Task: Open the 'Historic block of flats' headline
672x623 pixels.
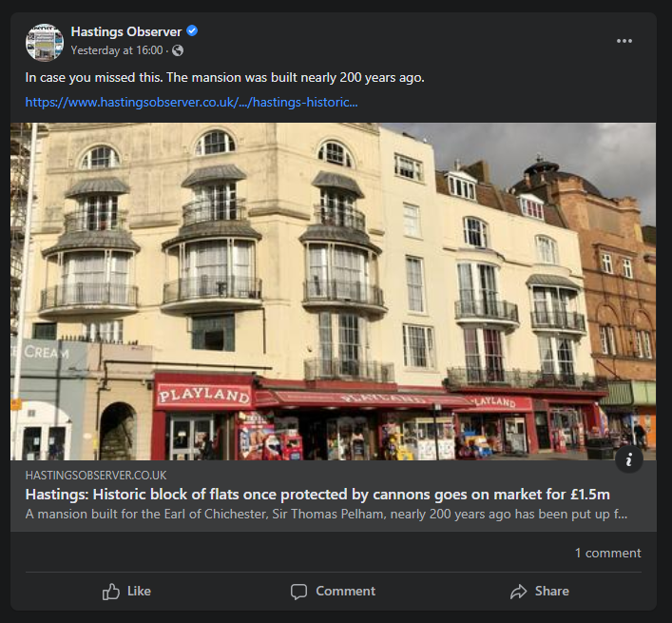Action: point(317,495)
